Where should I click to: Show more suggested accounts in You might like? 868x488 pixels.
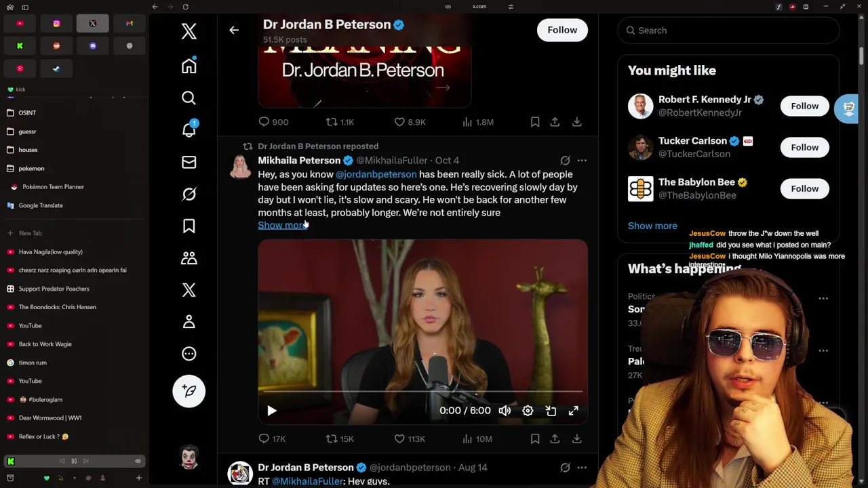(652, 226)
